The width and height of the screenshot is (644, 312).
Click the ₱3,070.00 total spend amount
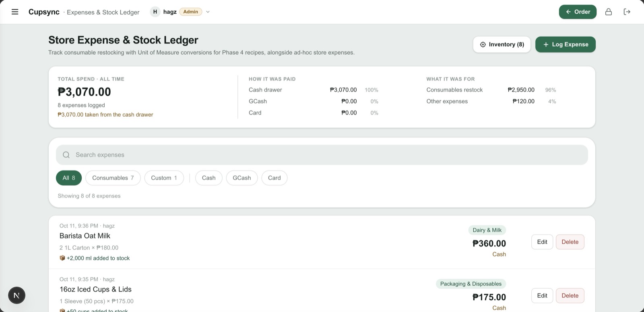(85, 92)
